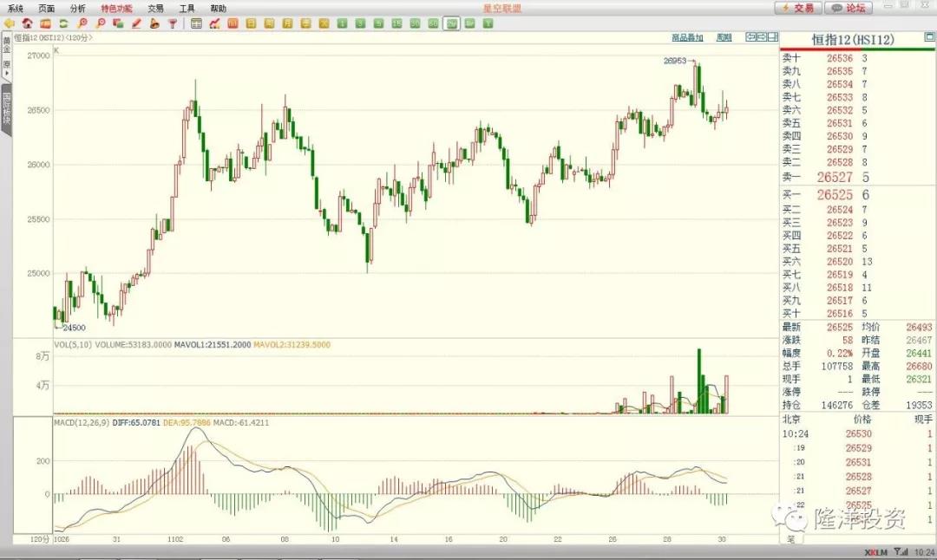Screen dimensions: 937x560
Task: Click the 买十 price 26516 row
Action: [x=857, y=314]
